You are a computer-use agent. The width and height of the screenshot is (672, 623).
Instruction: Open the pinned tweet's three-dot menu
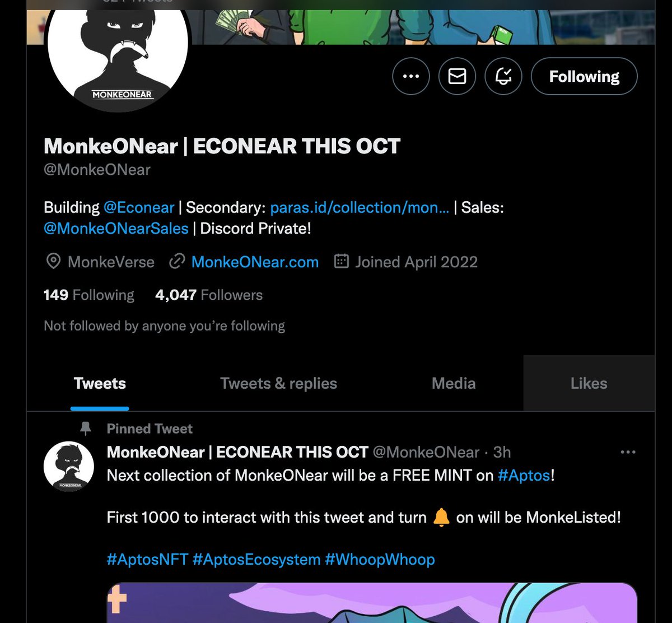[628, 452]
